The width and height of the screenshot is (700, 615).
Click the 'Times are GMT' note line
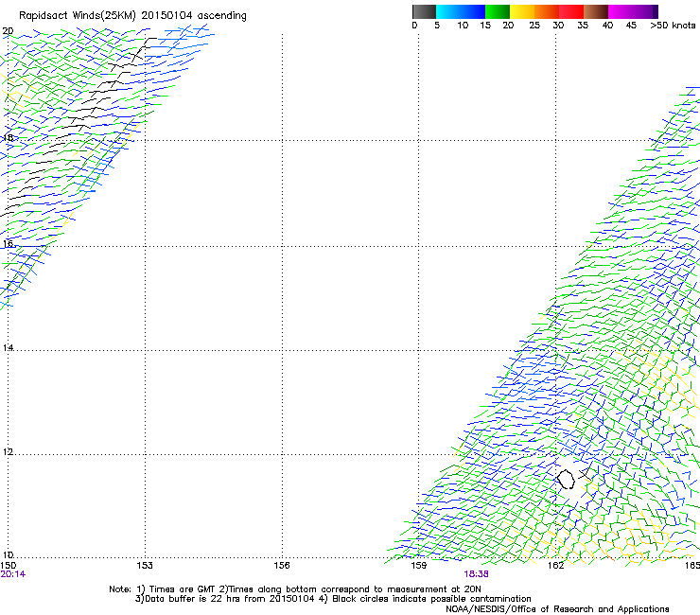[x=295, y=589]
